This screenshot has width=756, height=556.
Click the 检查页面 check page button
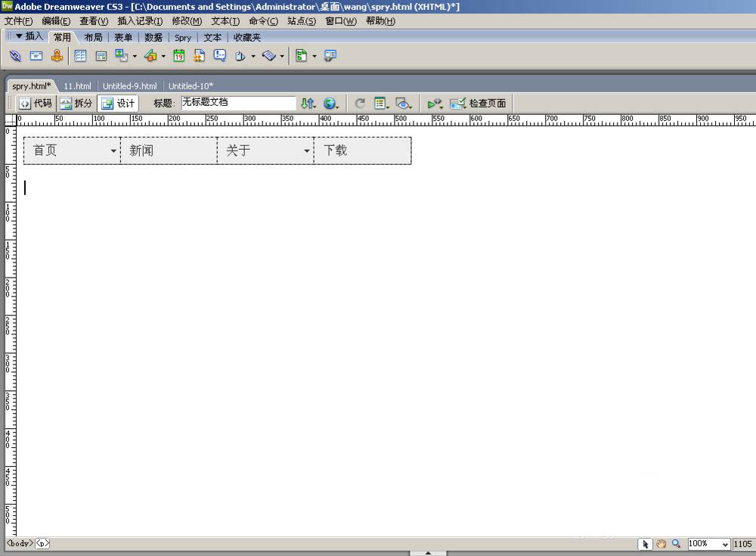tap(478, 104)
